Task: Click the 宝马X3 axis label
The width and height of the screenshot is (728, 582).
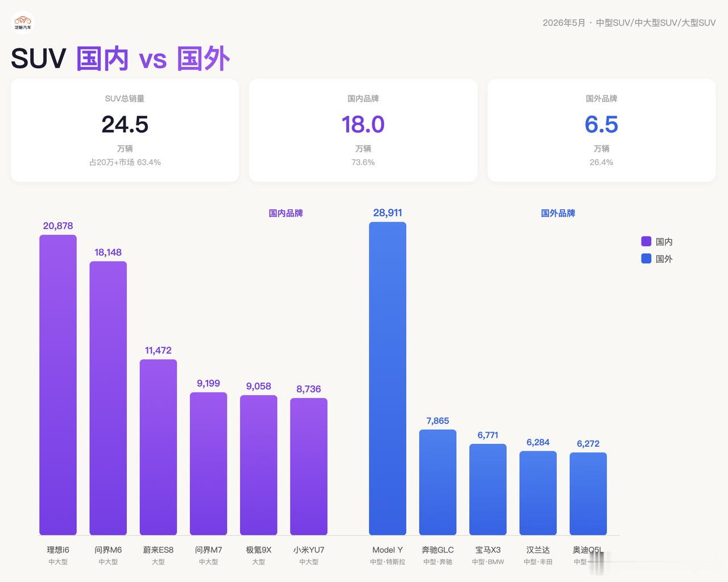Action: tap(488, 550)
